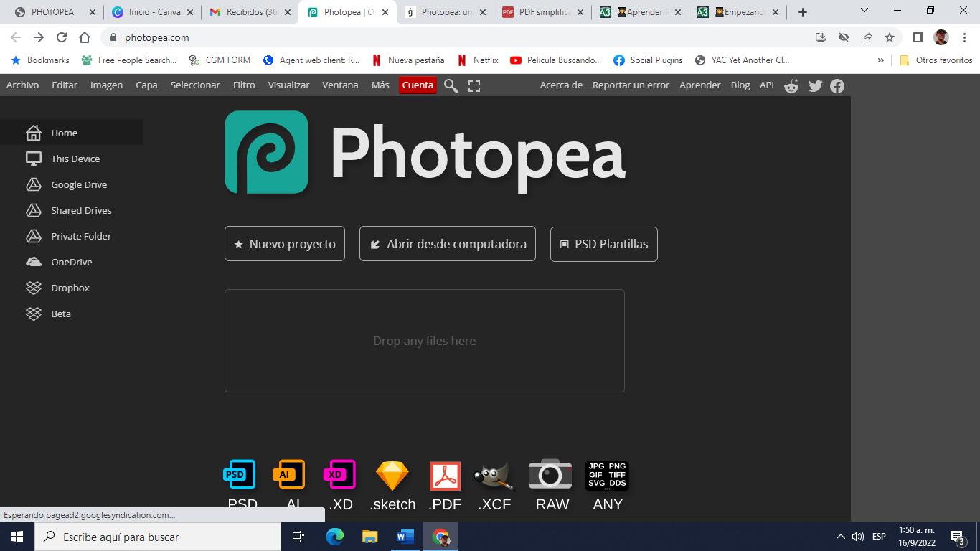
Task: Open the notifications center icon
Action: [x=957, y=537]
